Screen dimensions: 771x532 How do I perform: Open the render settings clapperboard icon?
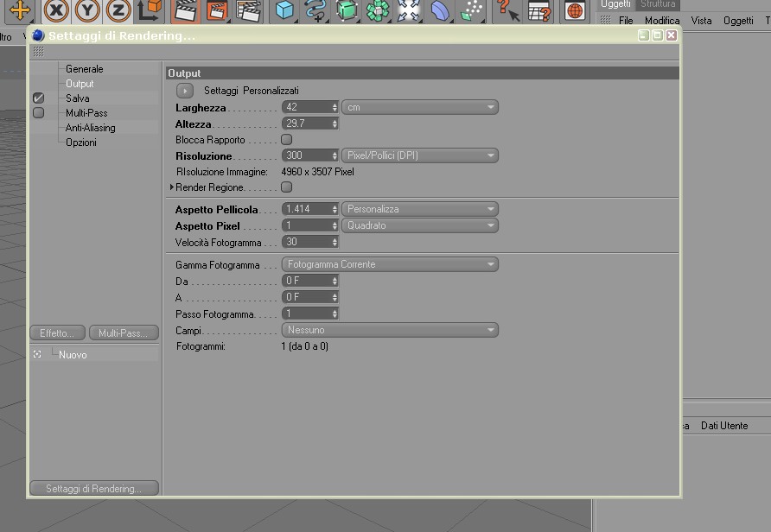coord(248,11)
